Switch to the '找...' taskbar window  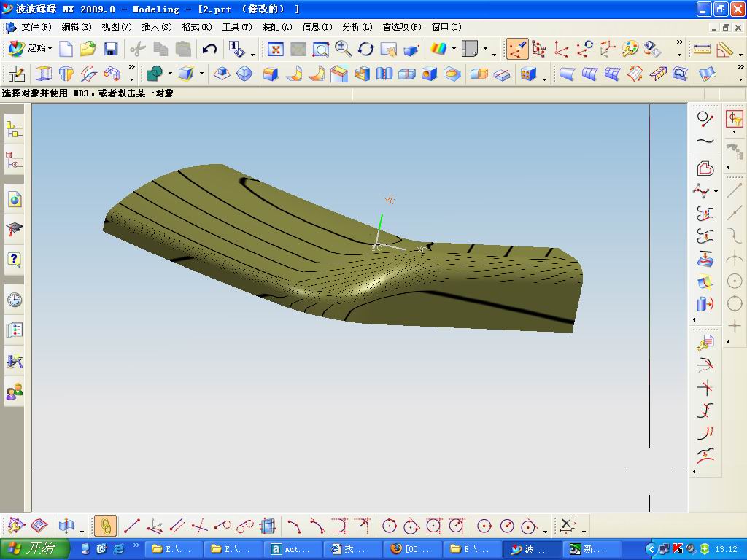click(352, 549)
